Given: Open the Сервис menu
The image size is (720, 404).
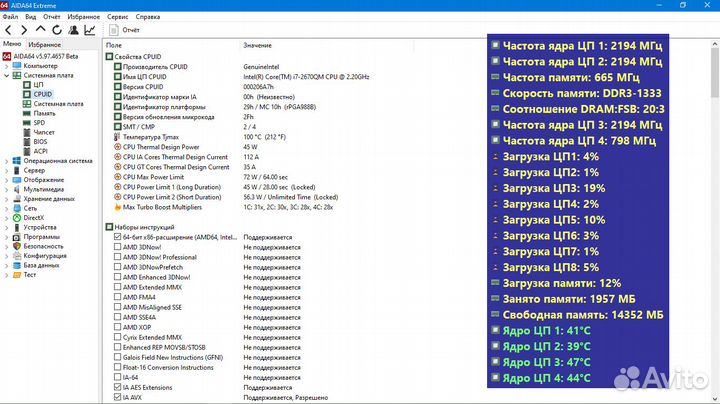Looking at the screenshot, I should 118,17.
